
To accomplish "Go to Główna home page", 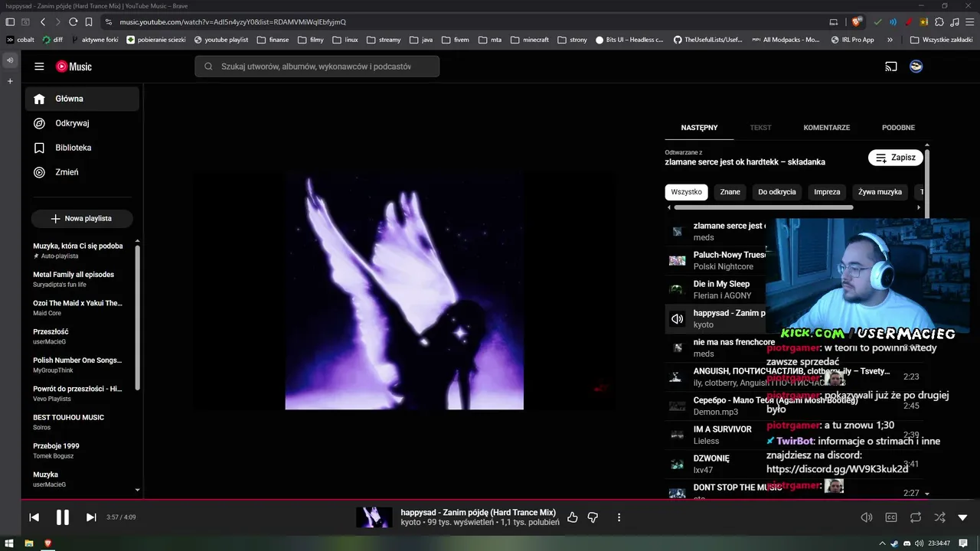I will [x=82, y=99].
